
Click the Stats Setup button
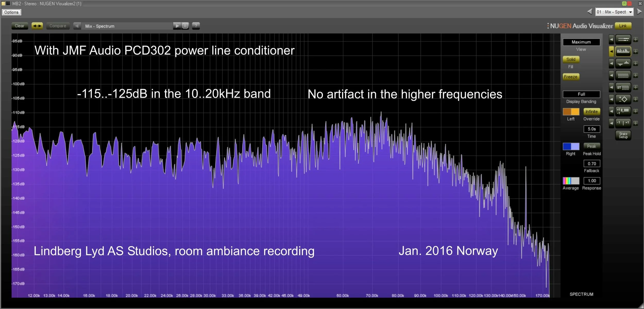pyautogui.click(x=623, y=135)
